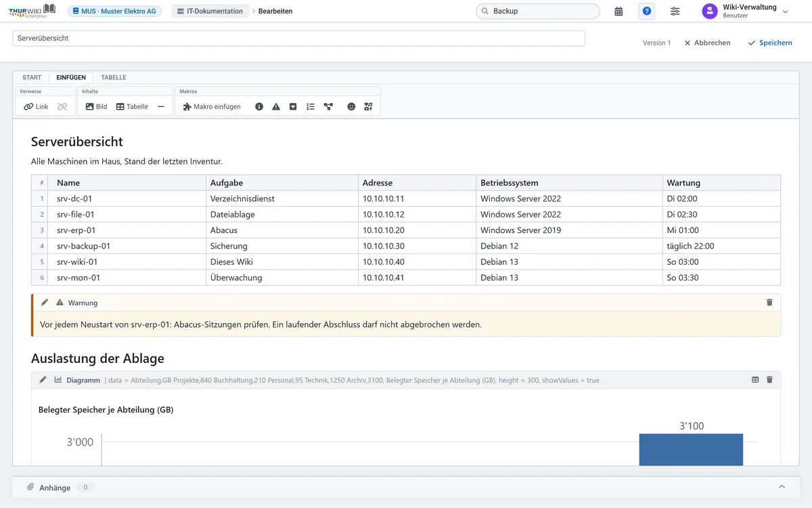Delete the Diagramm macro with trash icon

[x=769, y=380]
